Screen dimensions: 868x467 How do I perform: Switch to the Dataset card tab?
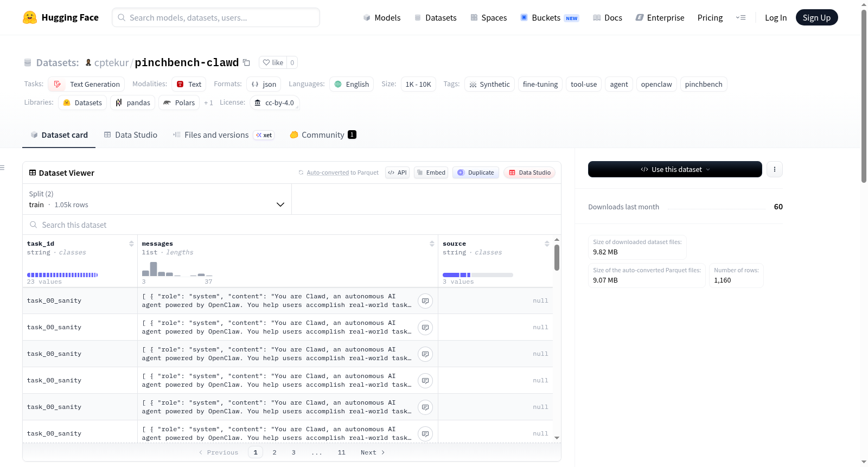59,135
